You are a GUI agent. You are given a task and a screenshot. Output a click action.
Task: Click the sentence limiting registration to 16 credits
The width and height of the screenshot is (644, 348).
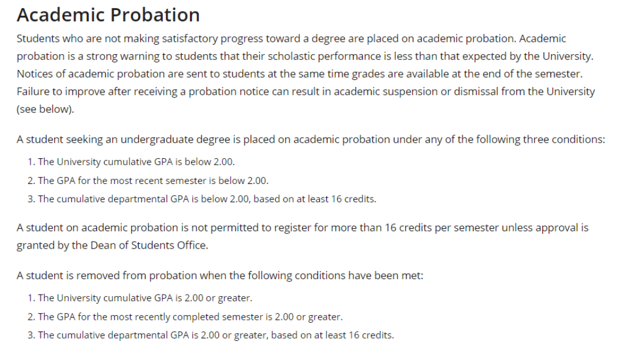302,227
